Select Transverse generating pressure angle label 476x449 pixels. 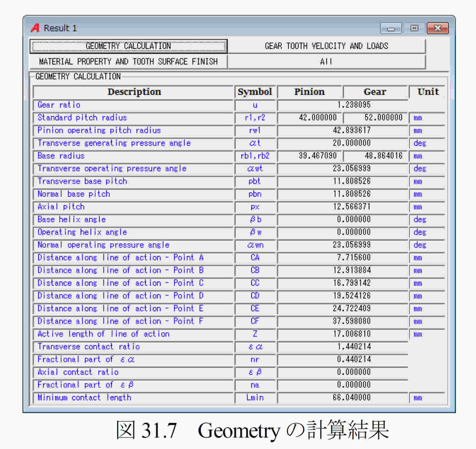click(114, 143)
